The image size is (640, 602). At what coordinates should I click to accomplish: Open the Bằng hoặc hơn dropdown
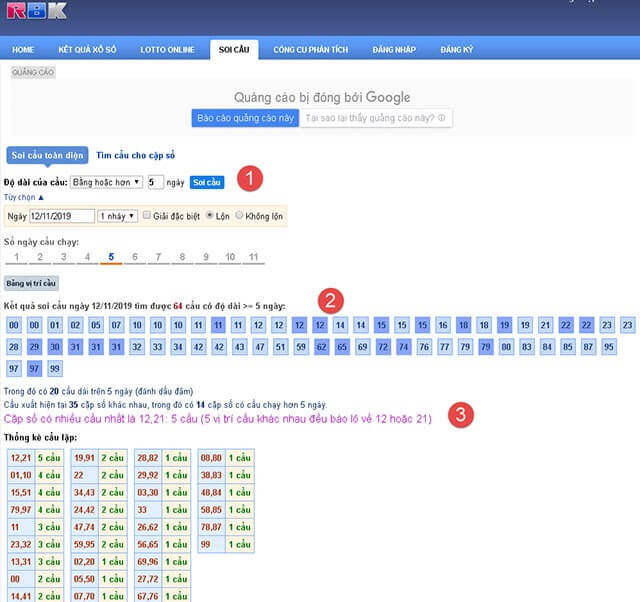(106, 183)
